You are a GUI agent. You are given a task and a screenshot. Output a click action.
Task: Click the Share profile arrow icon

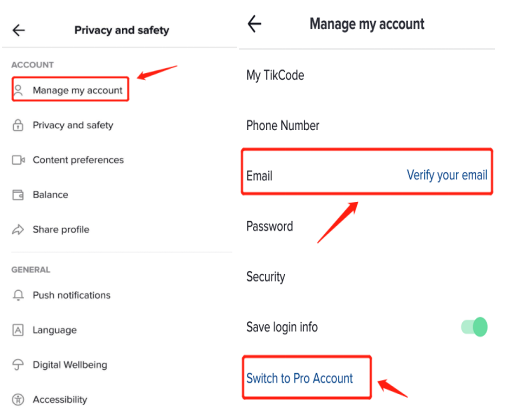coord(18,229)
